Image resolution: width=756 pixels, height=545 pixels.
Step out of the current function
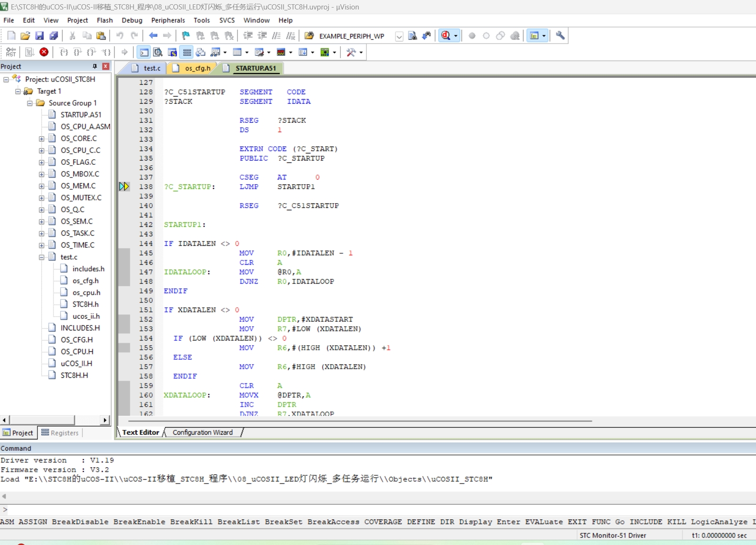click(92, 52)
